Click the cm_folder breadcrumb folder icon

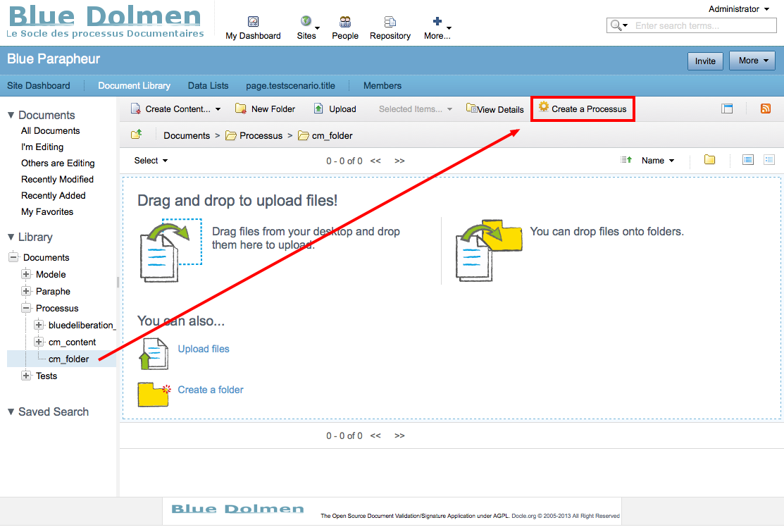pyautogui.click(x=303, y=135)
